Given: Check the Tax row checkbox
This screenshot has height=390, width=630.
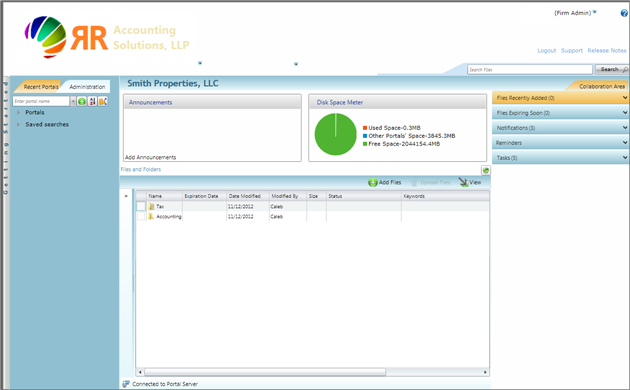Looking at the screenshot, I should [x=141, y=206].
